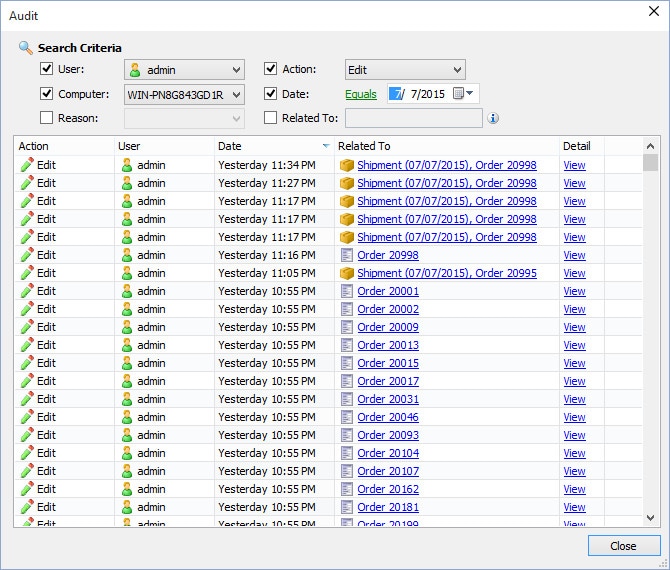The image size is (670, 570).
Task: Click shipment box icon in 11:34 PM row
Action: pos(347,165)
